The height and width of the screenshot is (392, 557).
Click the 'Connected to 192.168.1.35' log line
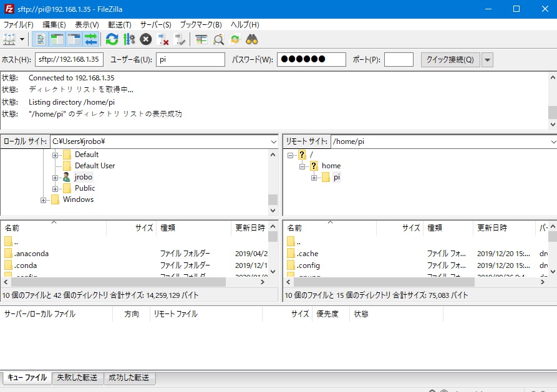(71, 78)
